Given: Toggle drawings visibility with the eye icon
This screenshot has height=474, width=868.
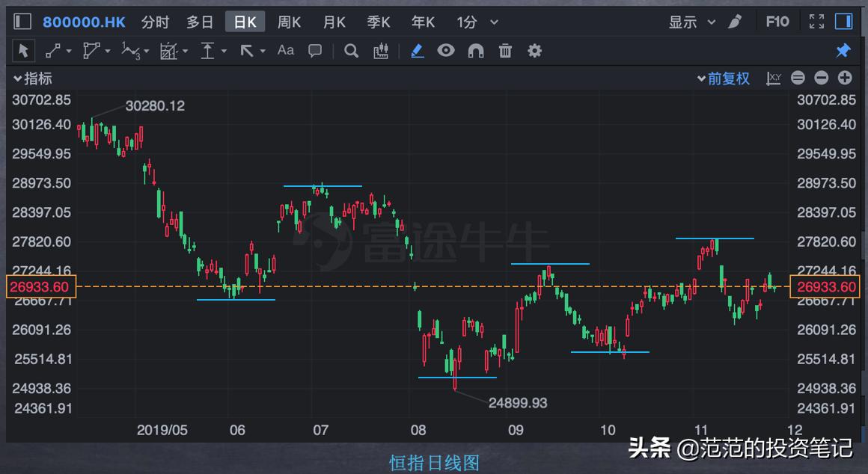Looking at the screenshot, I should pyautogui.click(x=446, y=51).
